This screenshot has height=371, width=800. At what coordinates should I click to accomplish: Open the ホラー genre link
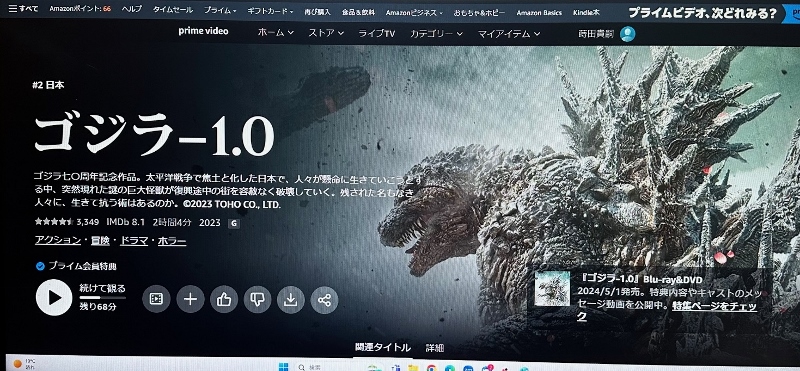(x=172, y=241)
